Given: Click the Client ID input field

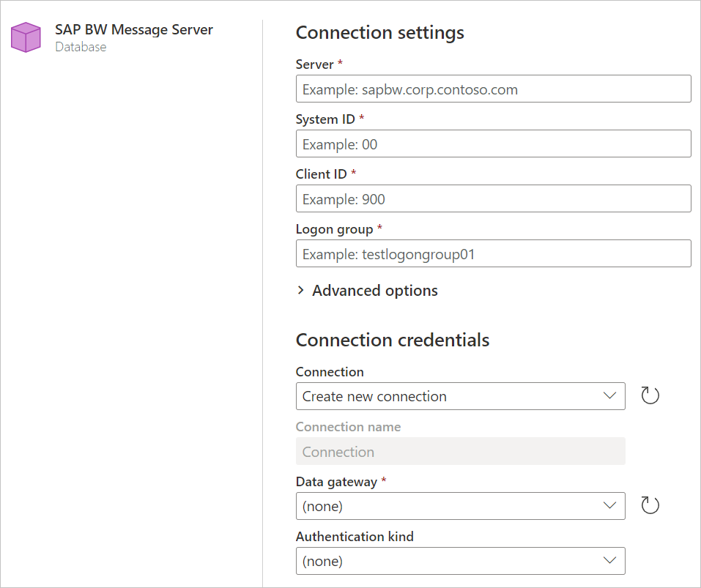Looking at the screenshot, I should click(x=493, y=198).
